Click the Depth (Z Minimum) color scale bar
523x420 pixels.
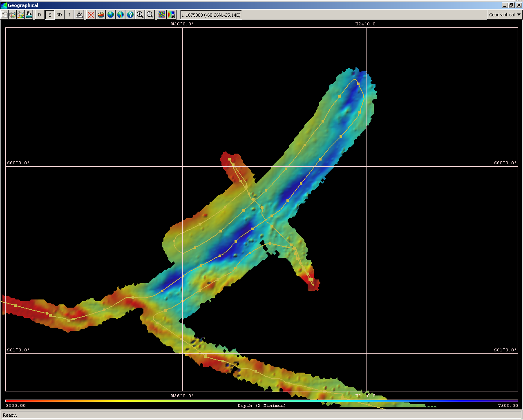(x=261, y=405)
